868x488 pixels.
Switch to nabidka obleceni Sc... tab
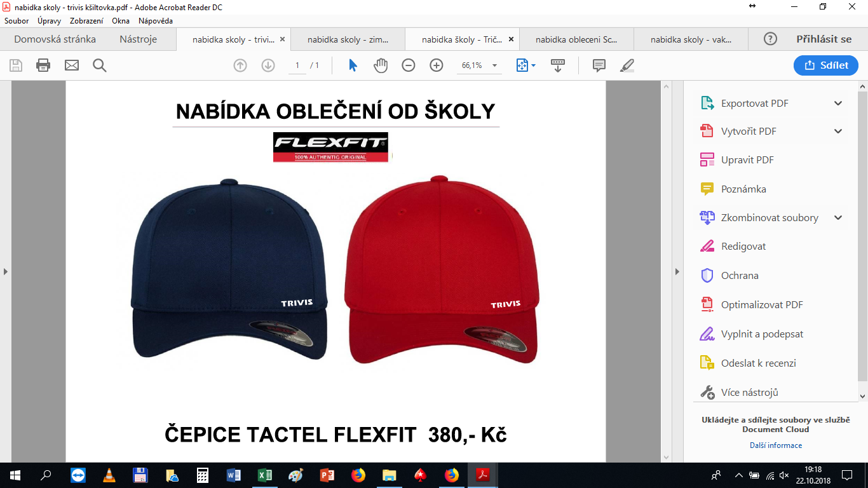point(576,39)
